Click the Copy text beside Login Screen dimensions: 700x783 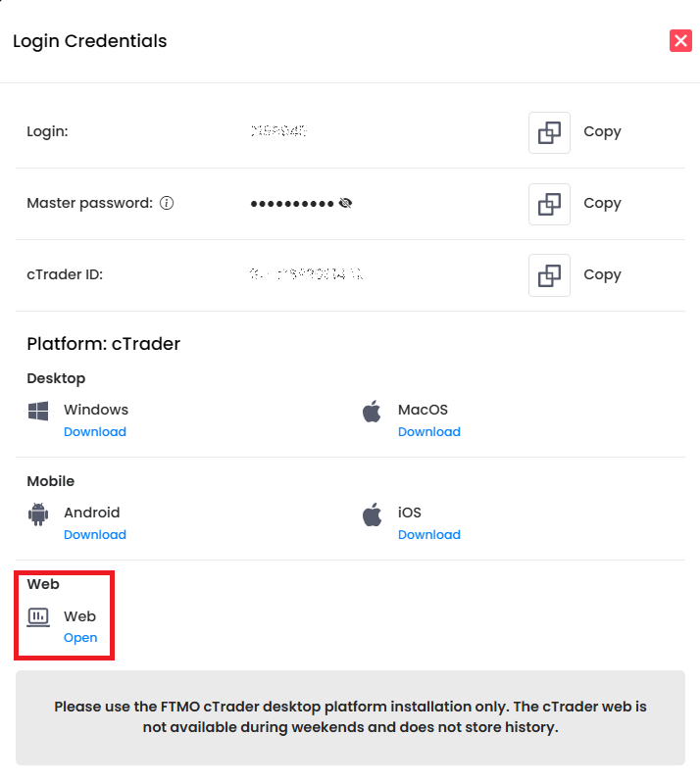click(x=602, y=132)
